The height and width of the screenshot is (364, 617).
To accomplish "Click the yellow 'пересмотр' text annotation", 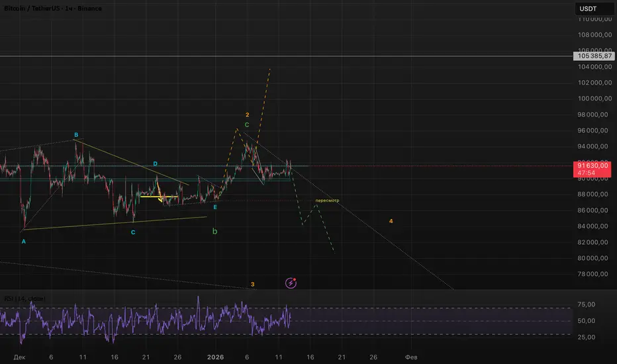I will pyautogui.click(x=327, y=201).
